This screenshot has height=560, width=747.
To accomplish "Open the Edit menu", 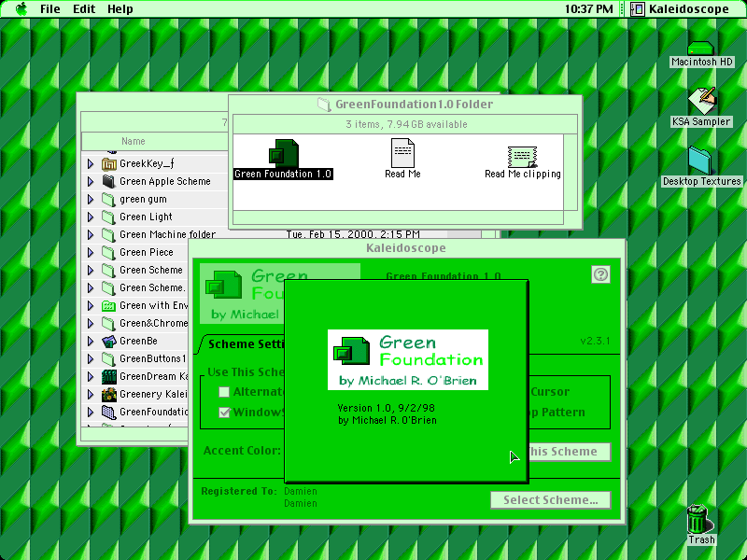I will coord(84,8).
